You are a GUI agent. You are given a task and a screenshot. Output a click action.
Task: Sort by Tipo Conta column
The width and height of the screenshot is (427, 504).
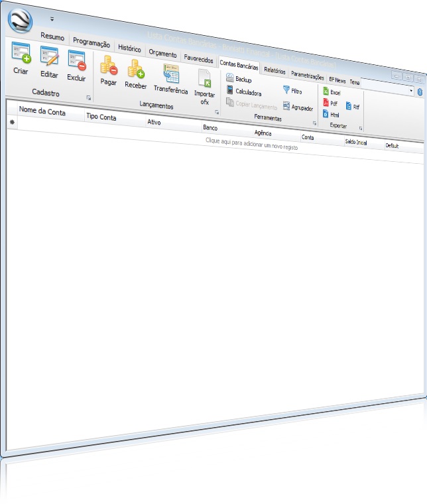click(115, 117)
